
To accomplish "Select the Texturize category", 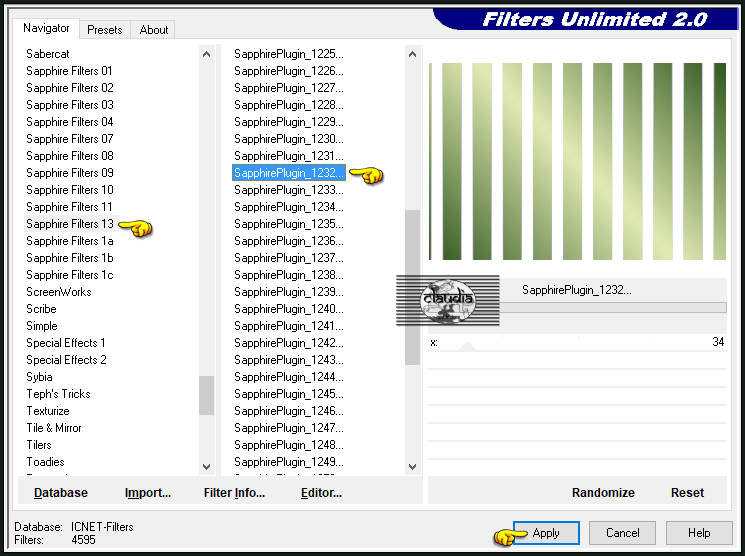I will coord(48,411).
